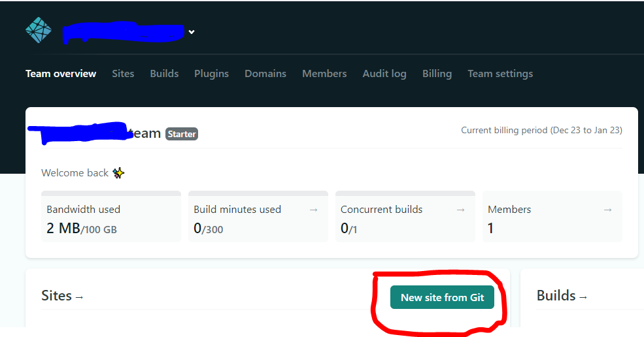Open the Concurrent builds arrow
Image resolution: width=644 pixels, height=337 pixels.
[461, 210]
